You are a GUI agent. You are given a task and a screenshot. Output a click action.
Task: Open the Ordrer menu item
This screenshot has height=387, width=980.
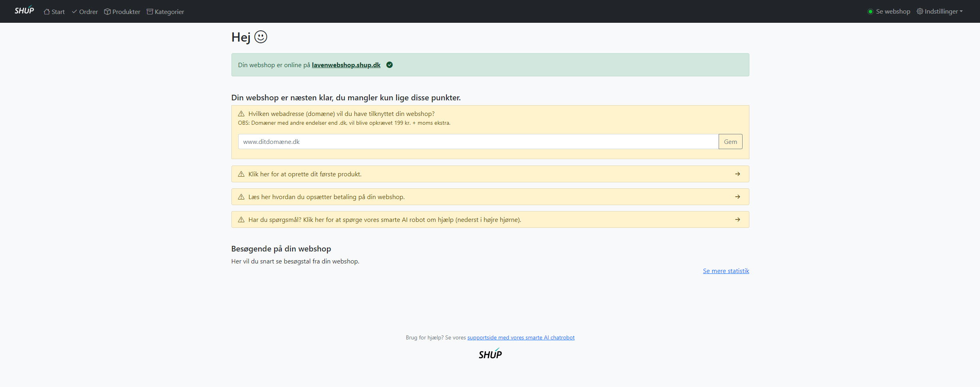85,12
